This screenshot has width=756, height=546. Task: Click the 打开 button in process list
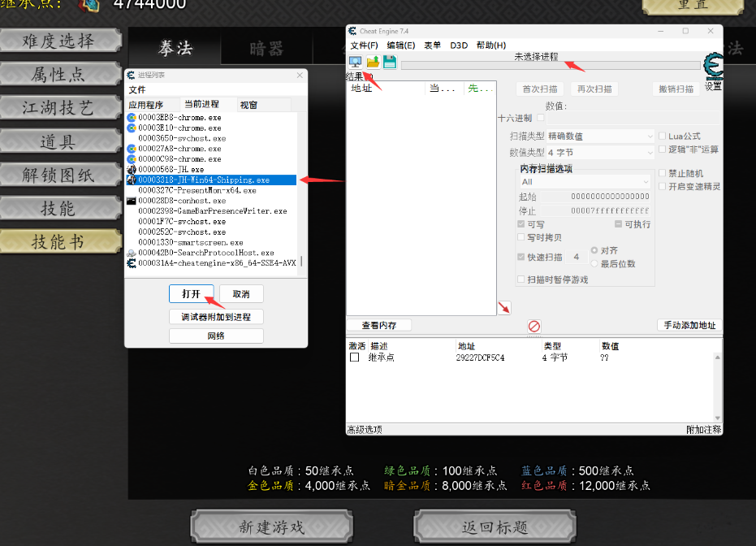[191, 293]
